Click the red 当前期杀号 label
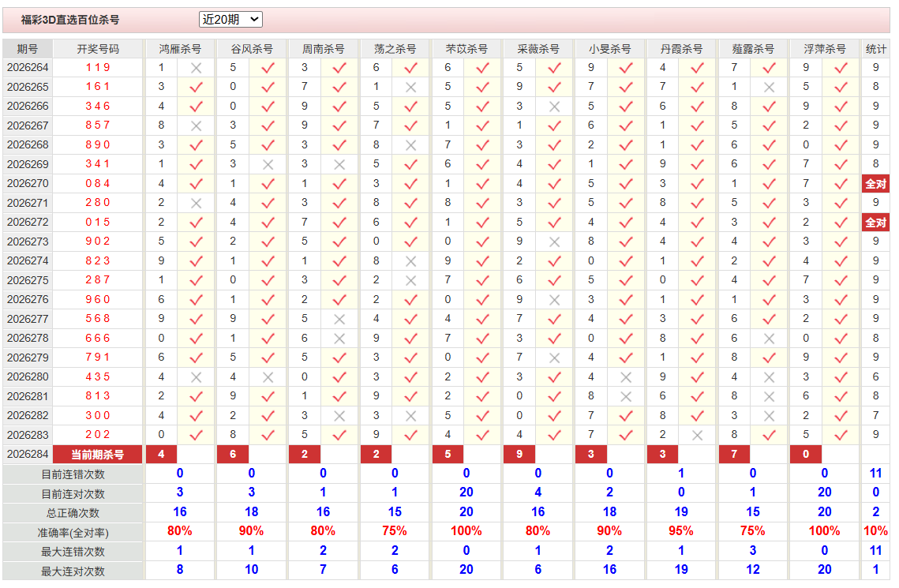 97,455
